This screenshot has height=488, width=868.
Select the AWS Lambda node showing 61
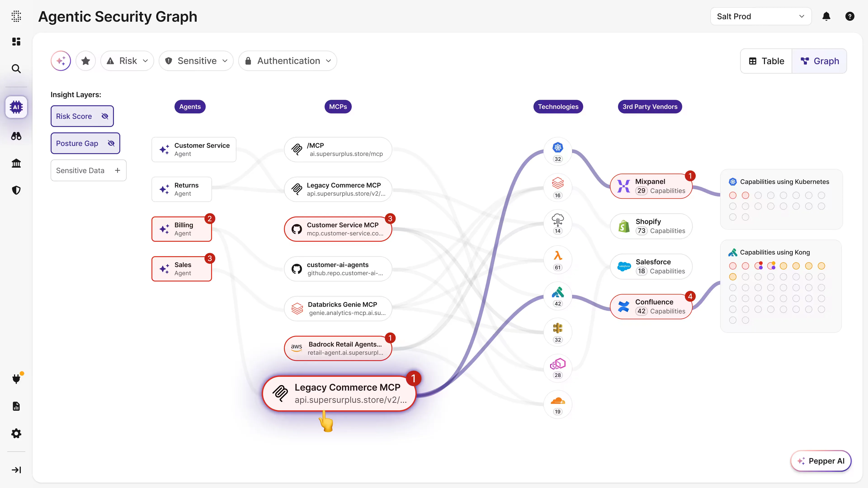pyautogui.click(x=557, y=259)
